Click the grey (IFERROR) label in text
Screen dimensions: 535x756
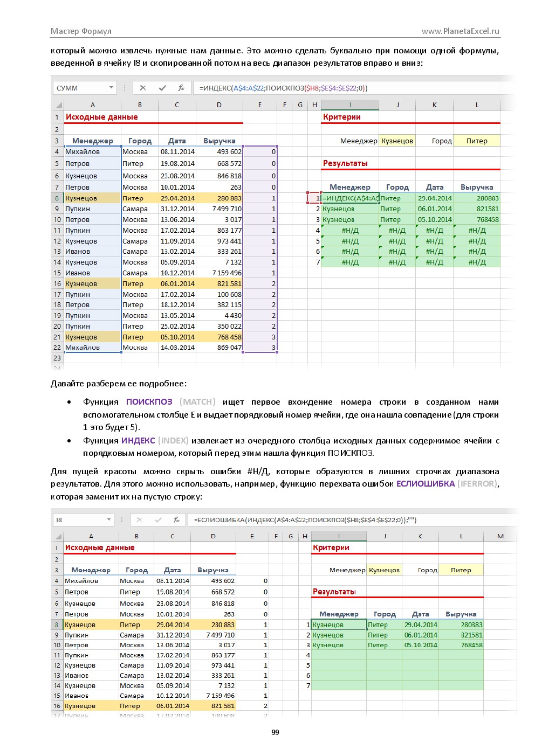[477, 484]
